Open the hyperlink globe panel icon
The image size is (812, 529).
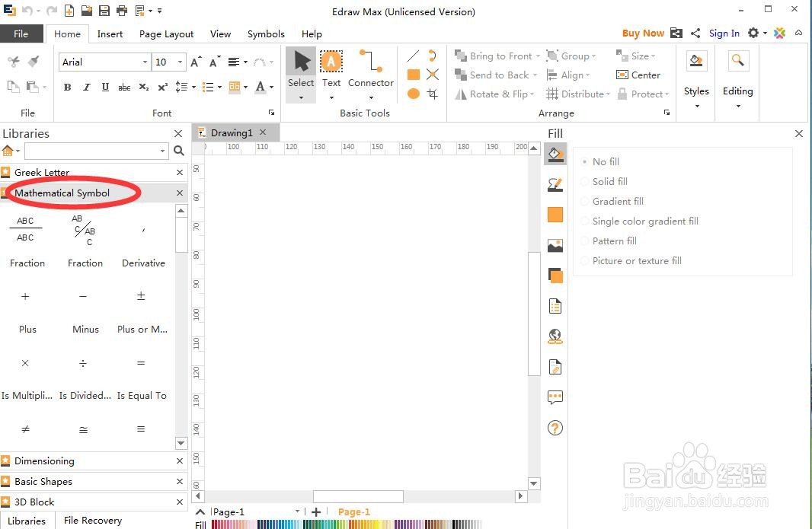click(x=555, y=336)
